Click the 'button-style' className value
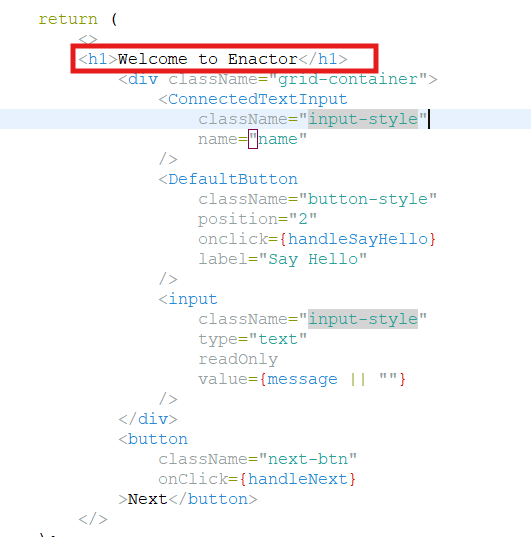Viewport: 531px width, 537px height. [x=368, y=199]
